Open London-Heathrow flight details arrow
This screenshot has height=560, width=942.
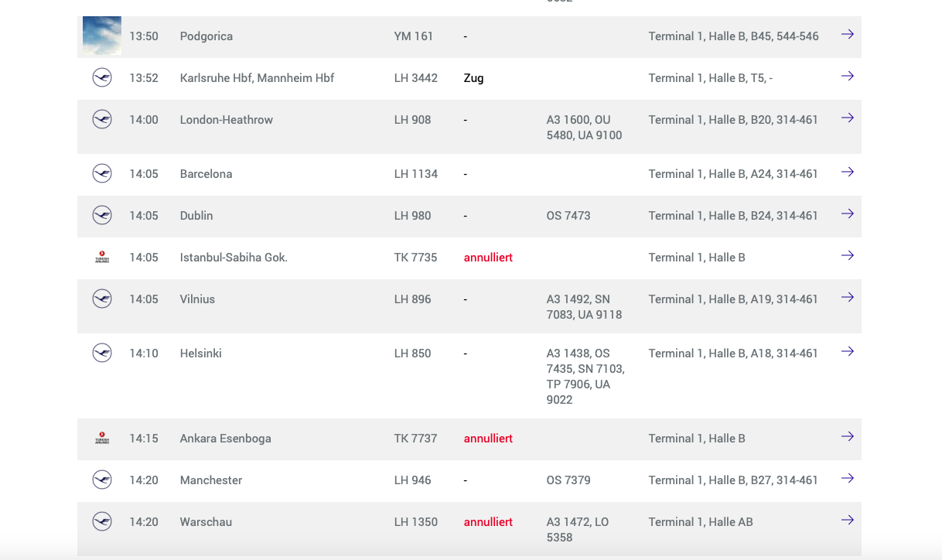point(848,118)
